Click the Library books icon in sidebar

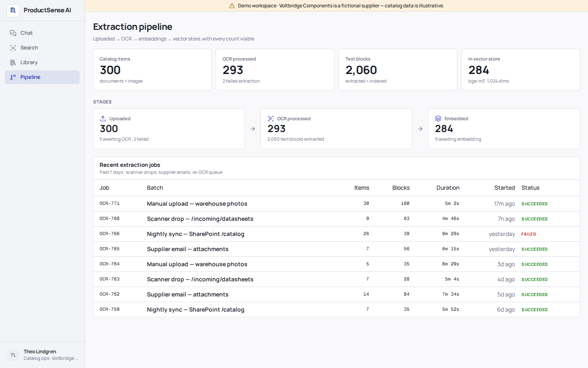(x=13, y=63)
